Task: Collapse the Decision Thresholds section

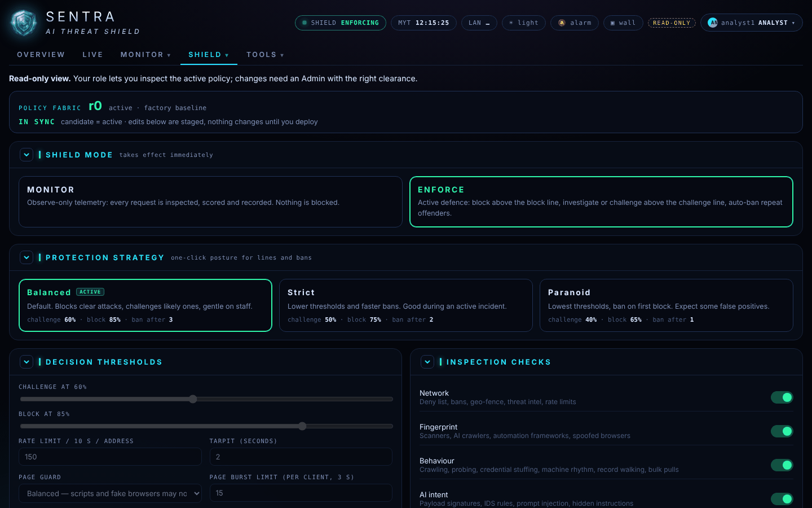Action: [x=27, y=362]
